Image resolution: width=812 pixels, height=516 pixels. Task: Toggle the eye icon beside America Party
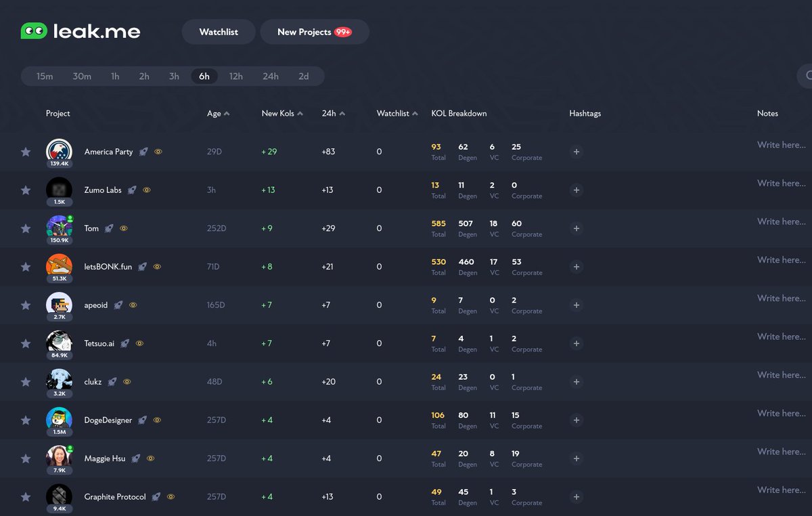[158, 152]
